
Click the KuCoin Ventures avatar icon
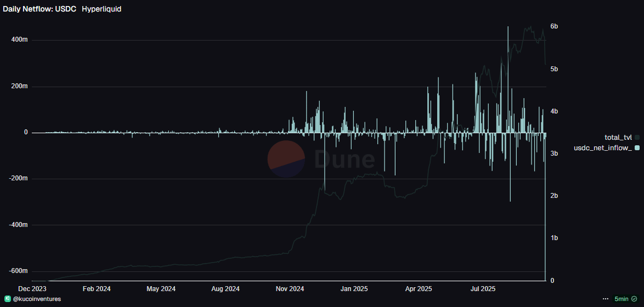(x=7, y=299)
